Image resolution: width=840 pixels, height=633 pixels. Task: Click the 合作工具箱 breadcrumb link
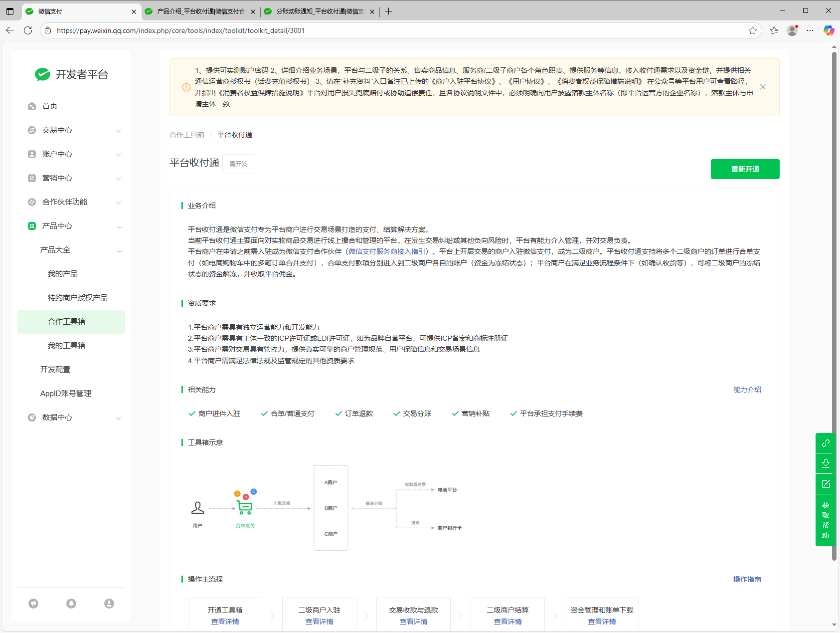(187, 135)
